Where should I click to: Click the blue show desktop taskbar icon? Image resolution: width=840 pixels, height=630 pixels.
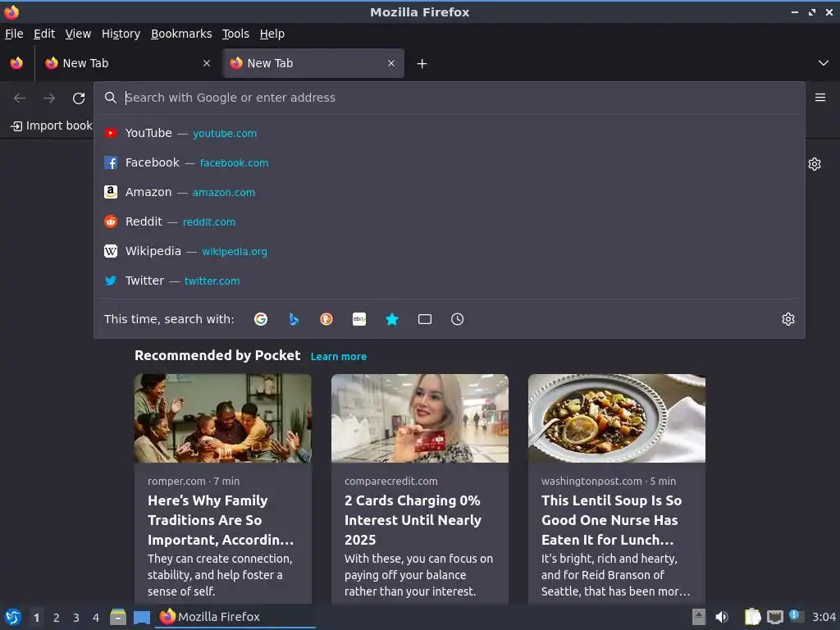click(x=142, y=617)
